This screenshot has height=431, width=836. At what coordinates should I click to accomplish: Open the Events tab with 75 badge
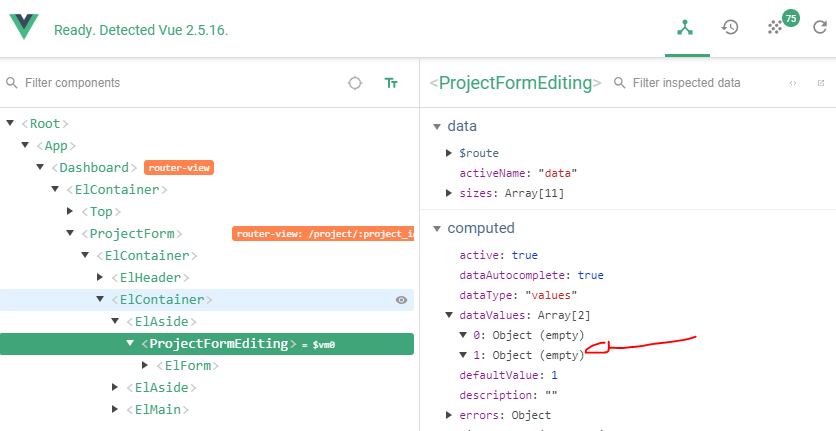(777, 27)
